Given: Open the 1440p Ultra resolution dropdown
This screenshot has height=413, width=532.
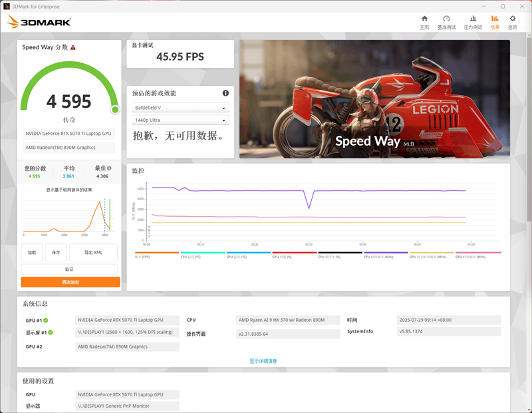Looking at the screenshot, I should 180,120.
